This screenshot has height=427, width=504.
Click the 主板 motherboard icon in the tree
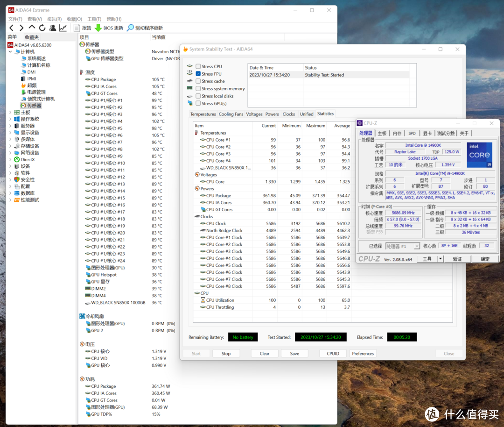tap(17, 112)
